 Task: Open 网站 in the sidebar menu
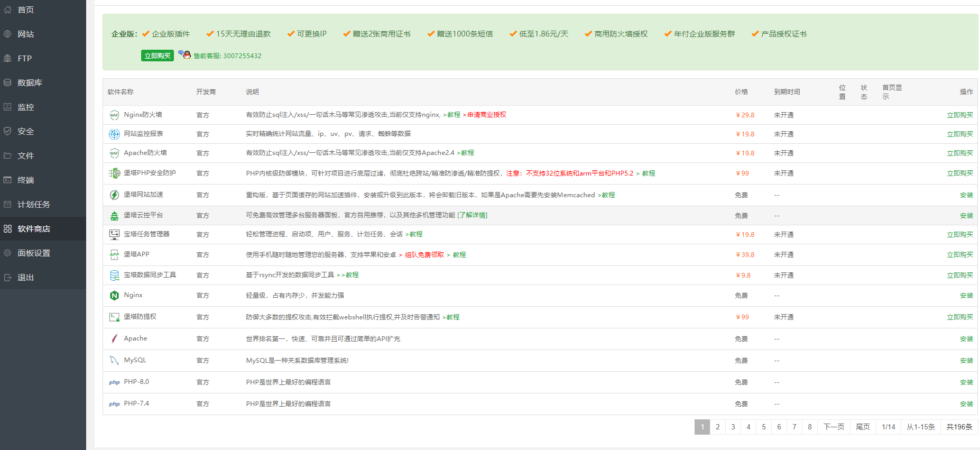pyautogui.click(x=26, y=34)
